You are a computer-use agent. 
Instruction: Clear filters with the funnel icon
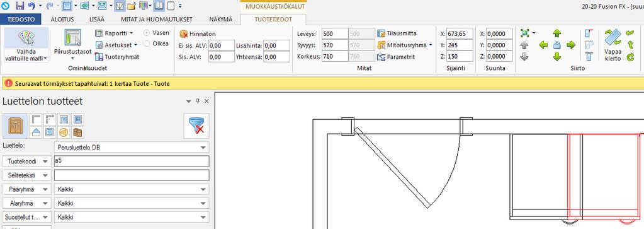[196, 126]
